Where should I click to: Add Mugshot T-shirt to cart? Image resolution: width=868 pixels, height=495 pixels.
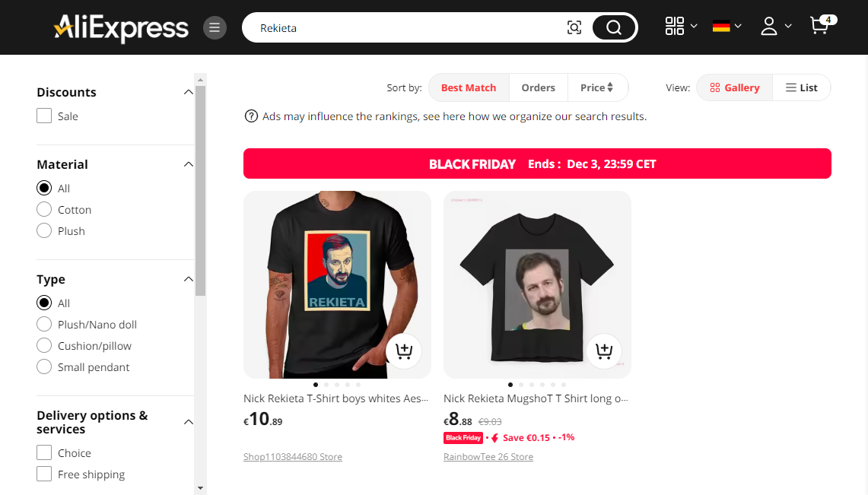click(x=604, y=351)
